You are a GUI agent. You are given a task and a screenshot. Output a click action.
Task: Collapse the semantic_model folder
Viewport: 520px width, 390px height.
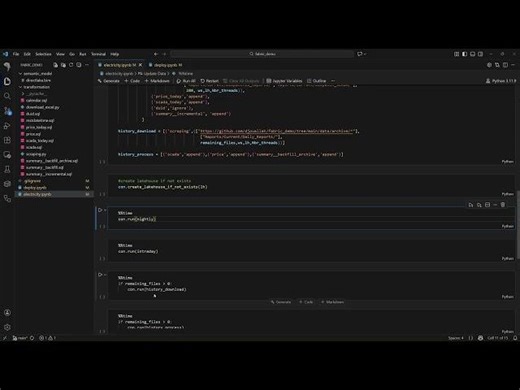(x=36, y=73)
